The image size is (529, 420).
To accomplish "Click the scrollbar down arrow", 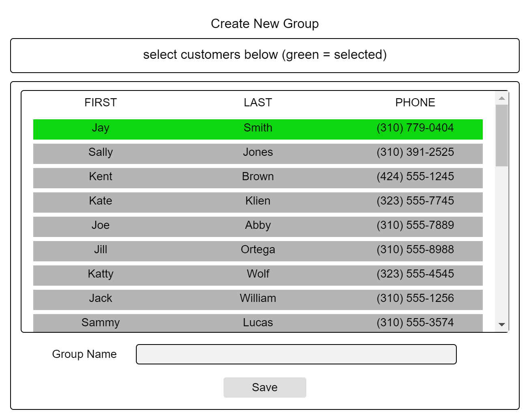I will 502,325.
